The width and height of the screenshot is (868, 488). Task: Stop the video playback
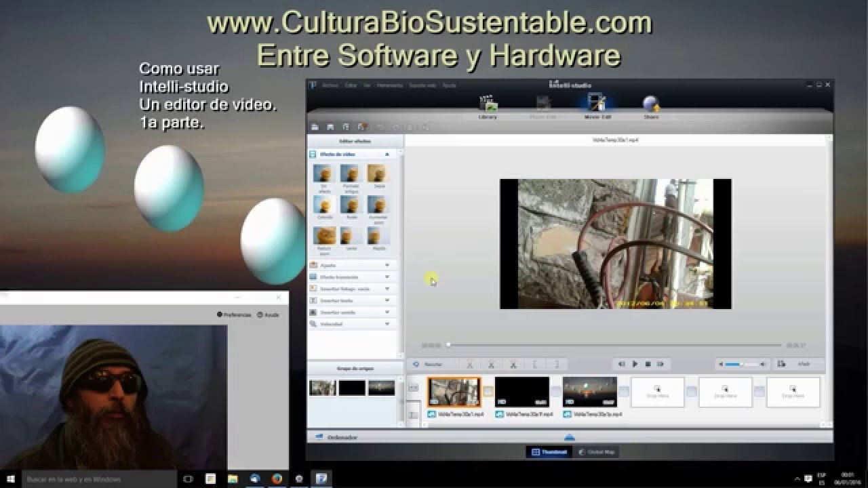pos(648,364)
